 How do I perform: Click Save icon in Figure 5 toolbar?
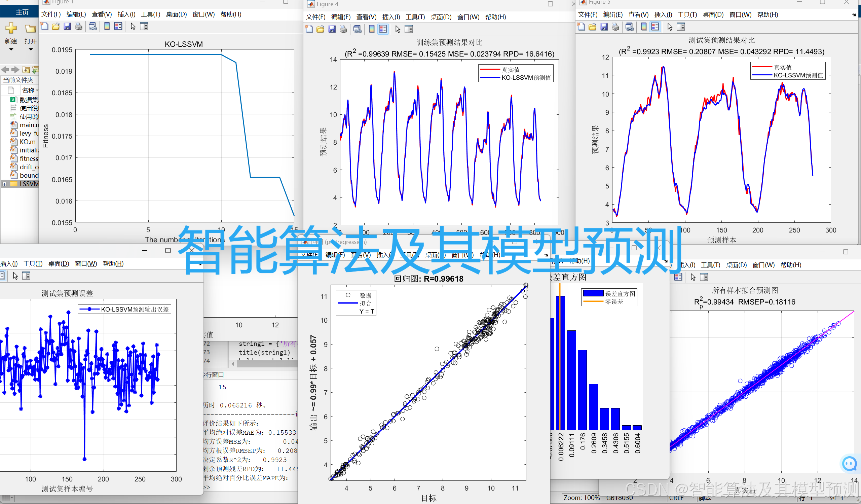click(x=604, y=27)
